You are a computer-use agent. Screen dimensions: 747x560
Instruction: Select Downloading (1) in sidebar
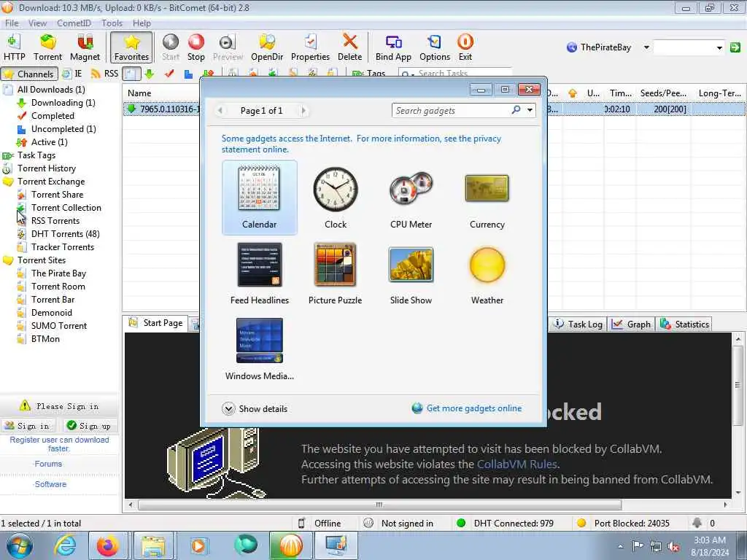point(63,103)
